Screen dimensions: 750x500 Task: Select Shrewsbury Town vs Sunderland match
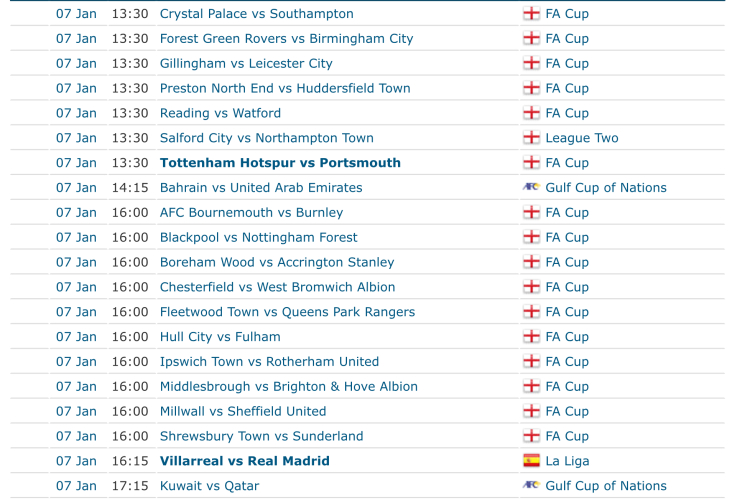click(x=261, y=436)
